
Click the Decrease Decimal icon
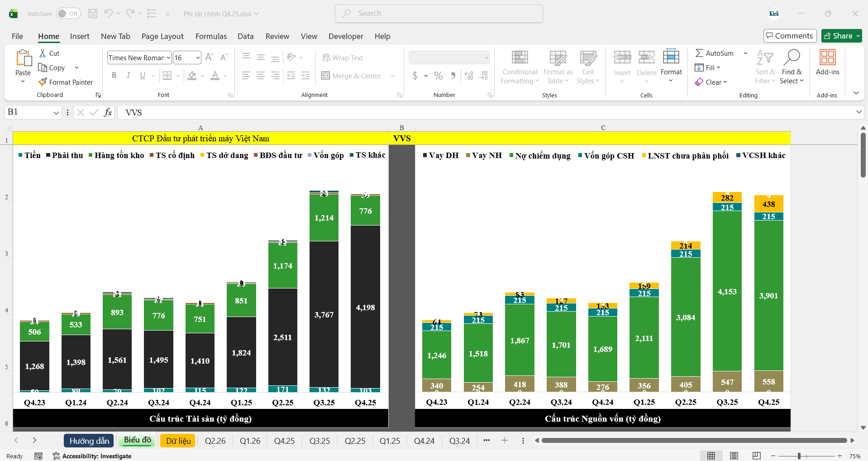pyautogui.click(x=483, y=76)
